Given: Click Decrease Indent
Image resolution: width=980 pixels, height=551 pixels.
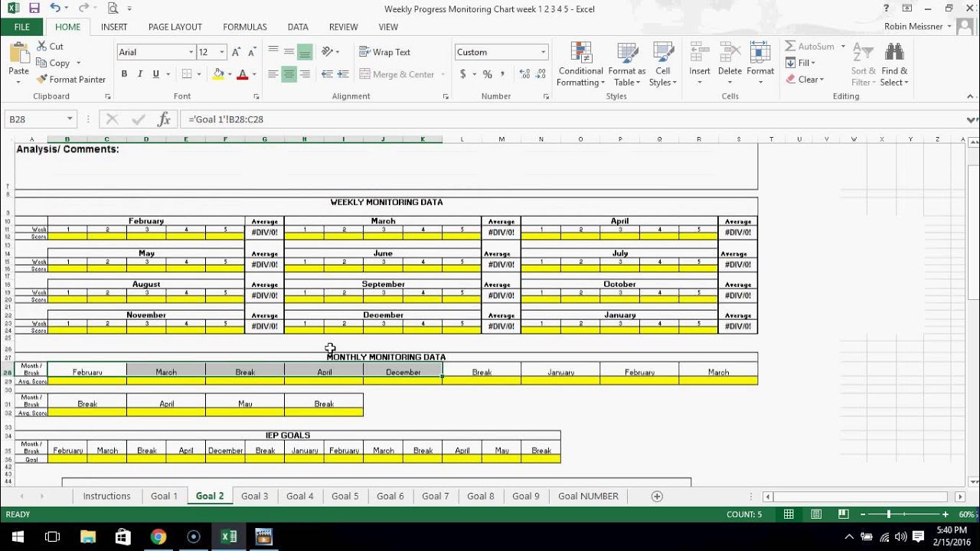Looking at the screenshot, I should [x=327, y=74].
